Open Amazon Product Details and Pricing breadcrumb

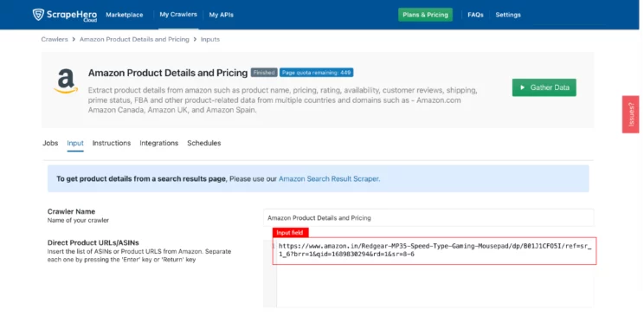(134, 40)
